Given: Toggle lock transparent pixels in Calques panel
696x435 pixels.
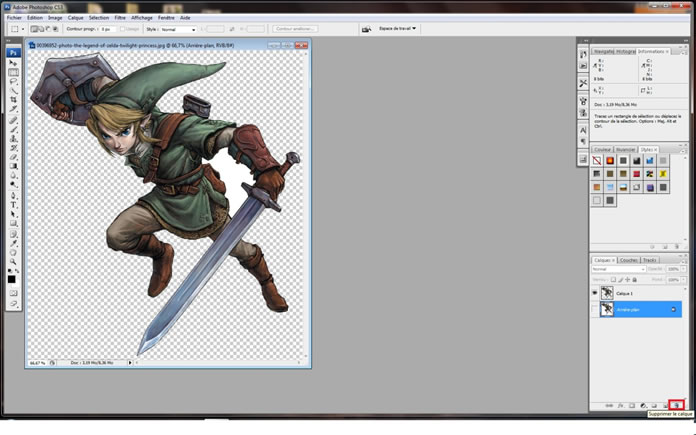Looking at the screenshot, I should click(x=613, y=280).
